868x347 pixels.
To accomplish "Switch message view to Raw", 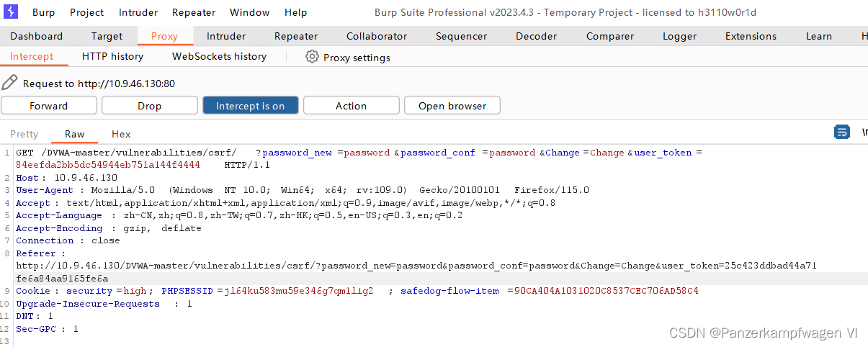I will 74,134.
